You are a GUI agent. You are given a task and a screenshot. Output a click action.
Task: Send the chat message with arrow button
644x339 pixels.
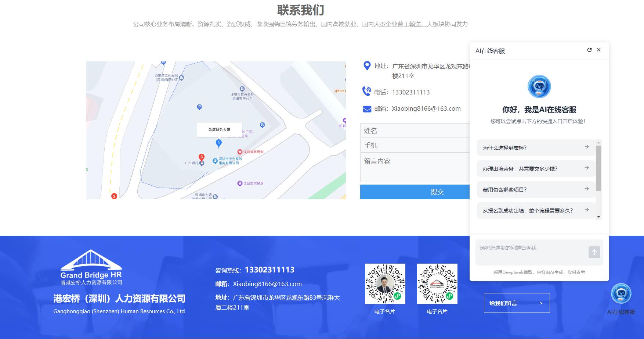[594, 252]
